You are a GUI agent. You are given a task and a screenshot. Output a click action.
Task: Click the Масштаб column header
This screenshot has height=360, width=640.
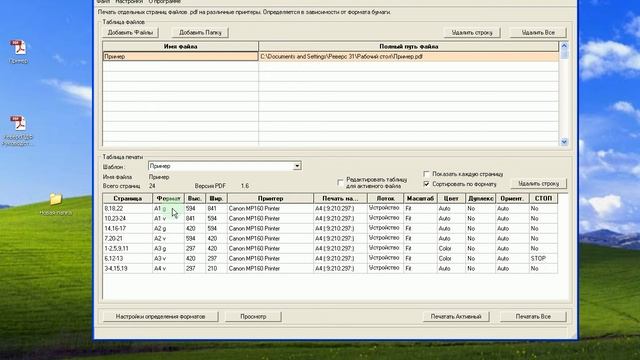[x=420, y=198]
